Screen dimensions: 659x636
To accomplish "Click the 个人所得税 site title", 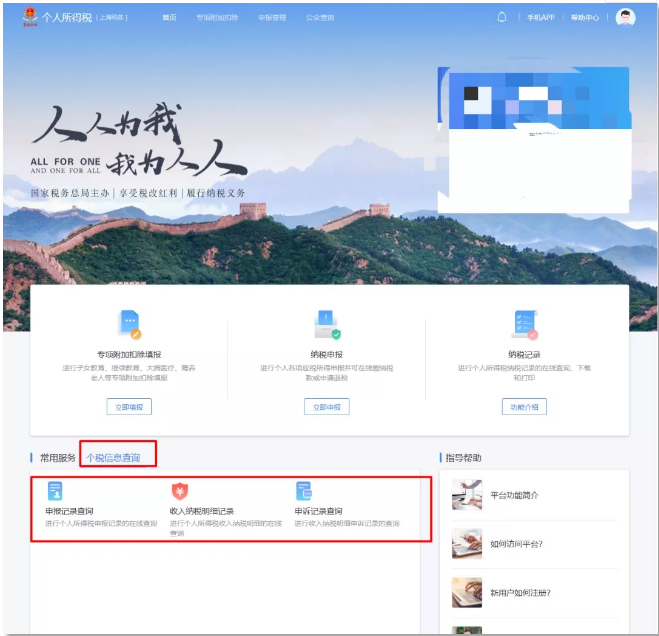I will 67,17.
